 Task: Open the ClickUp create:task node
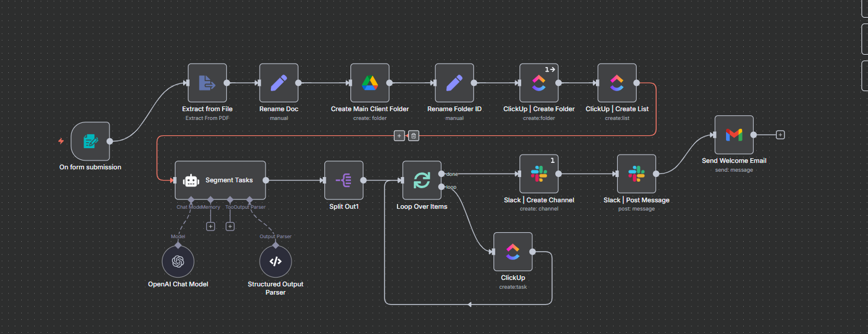click(513, 252)
